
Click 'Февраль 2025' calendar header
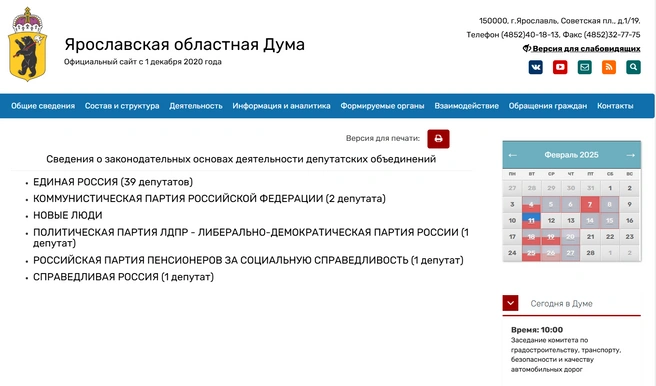571,155
